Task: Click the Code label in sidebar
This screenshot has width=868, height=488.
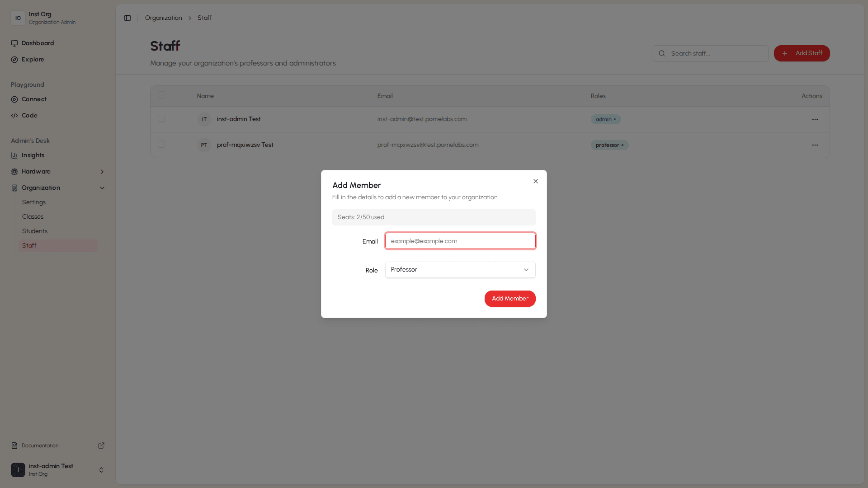Action: [x=29, y=116]
